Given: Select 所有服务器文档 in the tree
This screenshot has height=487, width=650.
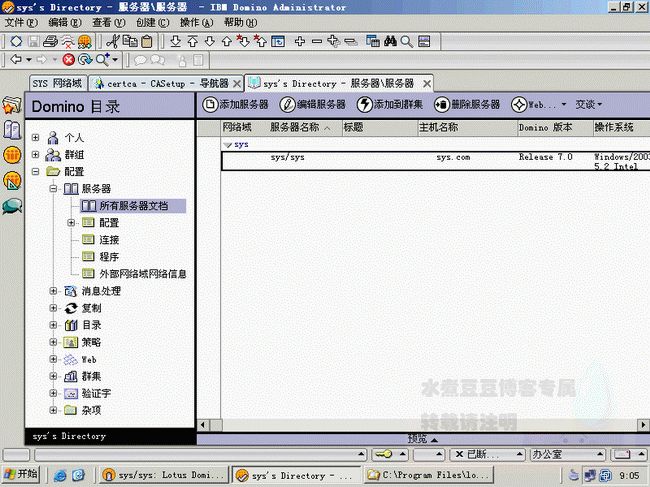Looking at the screenshot, I should tap(133, 206).
